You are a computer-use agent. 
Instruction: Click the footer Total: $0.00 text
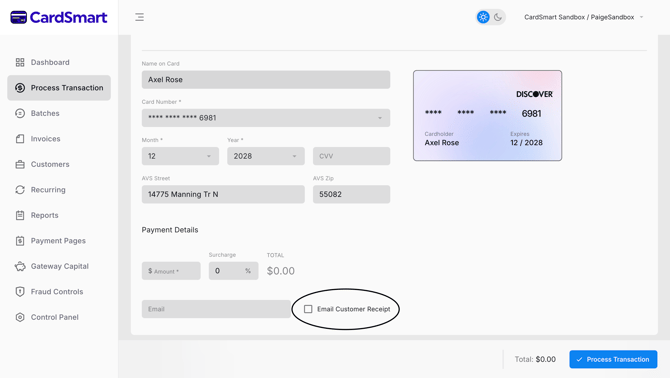(x=535, y=360)
